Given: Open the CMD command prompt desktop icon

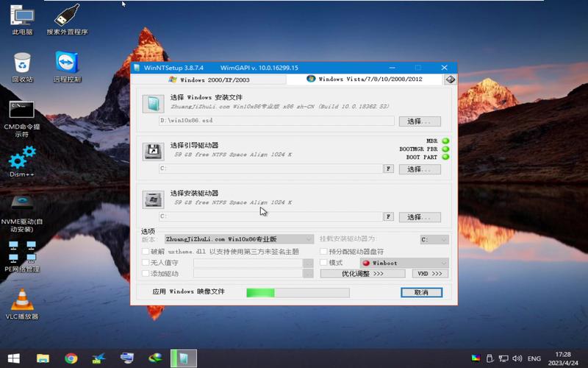Looking at the screenshot, I should 22,110.
